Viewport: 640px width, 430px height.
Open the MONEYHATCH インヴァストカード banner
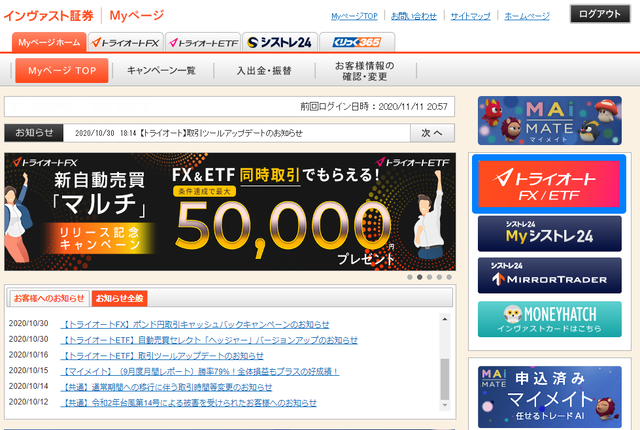[549, 319]
